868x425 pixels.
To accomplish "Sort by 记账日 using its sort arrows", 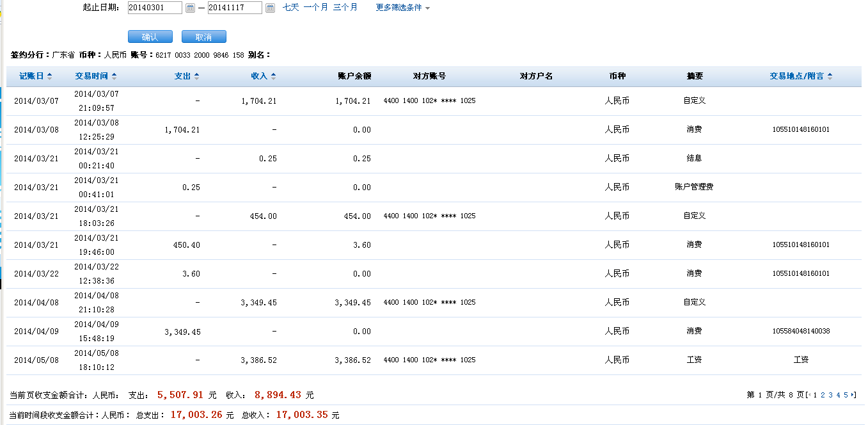I will (x=49, y=76).
